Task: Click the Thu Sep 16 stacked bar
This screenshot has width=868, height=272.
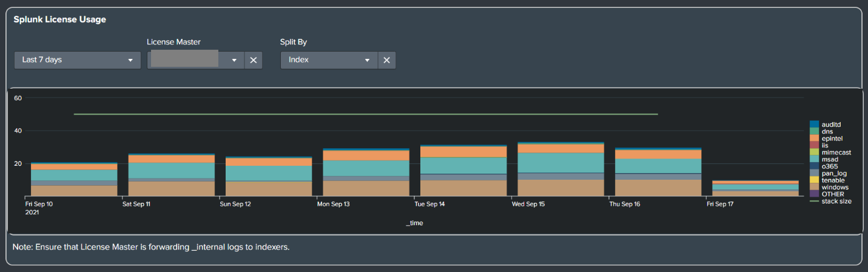Action: point(658,172)
